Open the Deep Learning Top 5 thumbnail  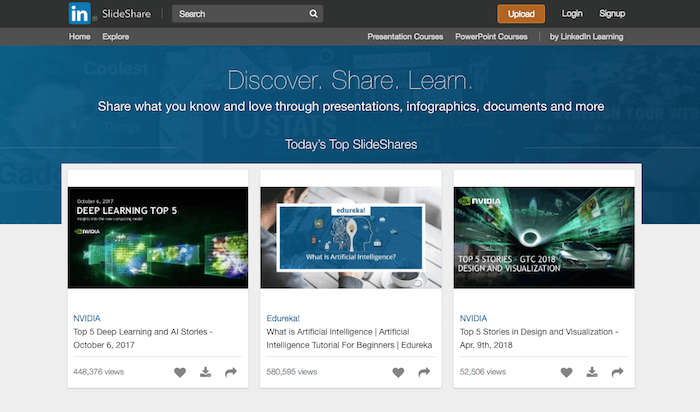coord(158,237)
